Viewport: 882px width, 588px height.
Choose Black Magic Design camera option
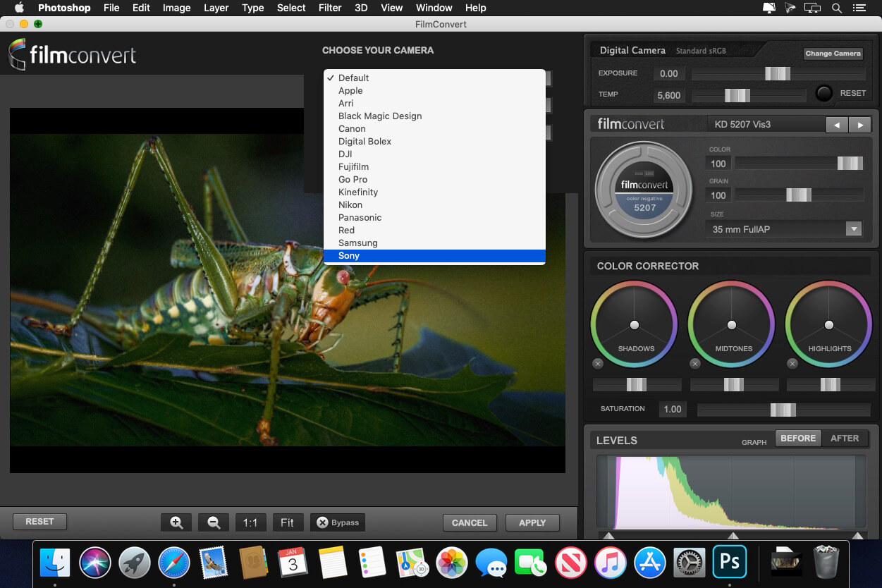pyautogui.click(x=434, y=116)
